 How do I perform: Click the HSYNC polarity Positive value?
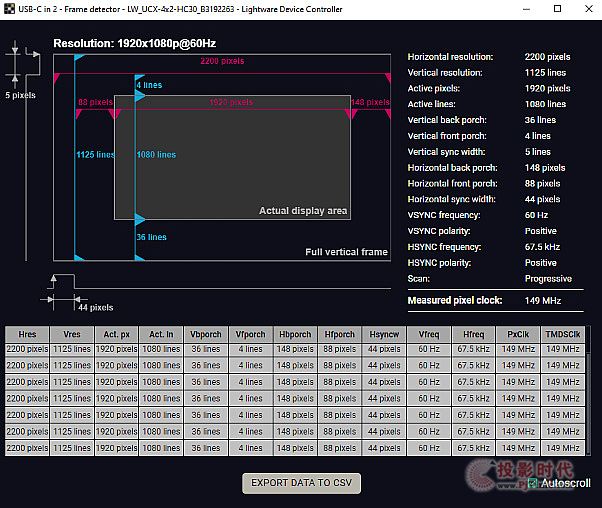[x=541, y=263]
